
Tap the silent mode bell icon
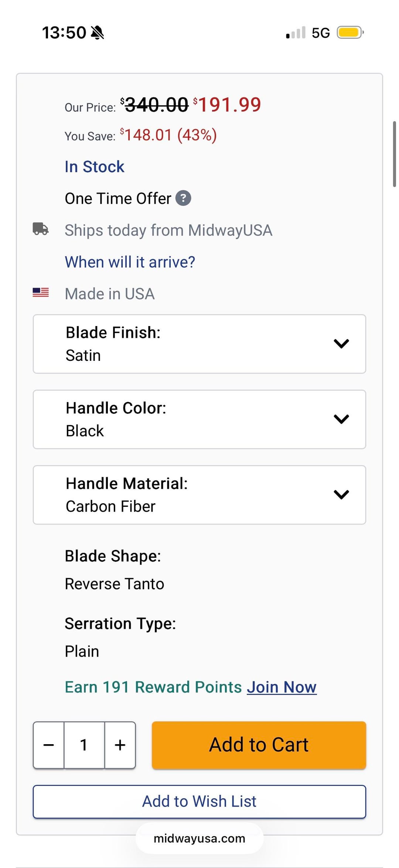98,33
